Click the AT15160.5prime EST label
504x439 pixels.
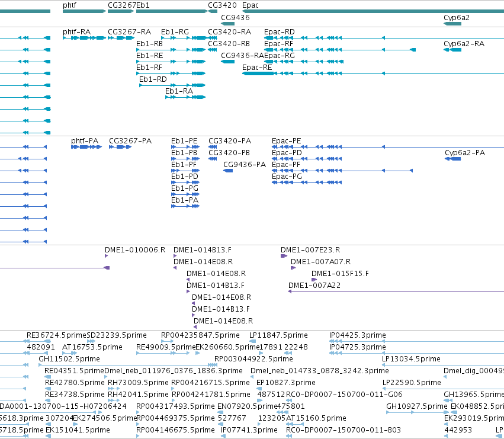pyautogui.click(x=316, y=418)
